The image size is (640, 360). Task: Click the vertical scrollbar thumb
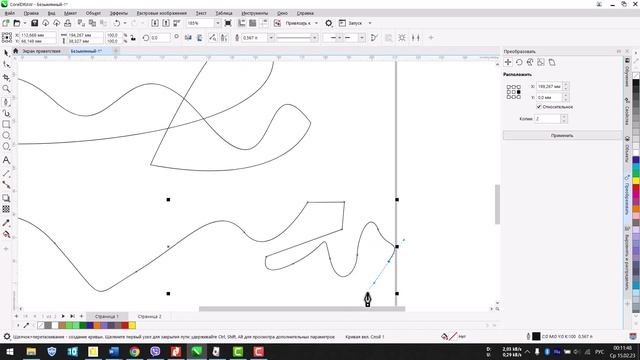[x=497, y=204]
